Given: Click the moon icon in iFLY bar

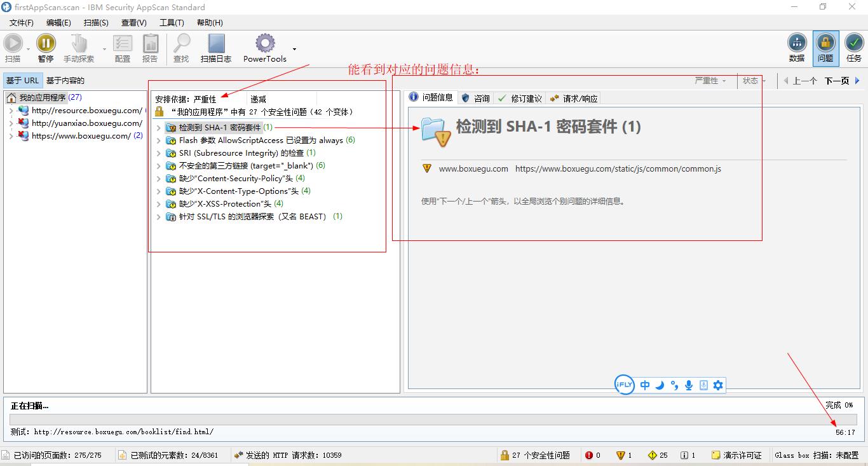Looking at the screenshot, I should (660, 385).
